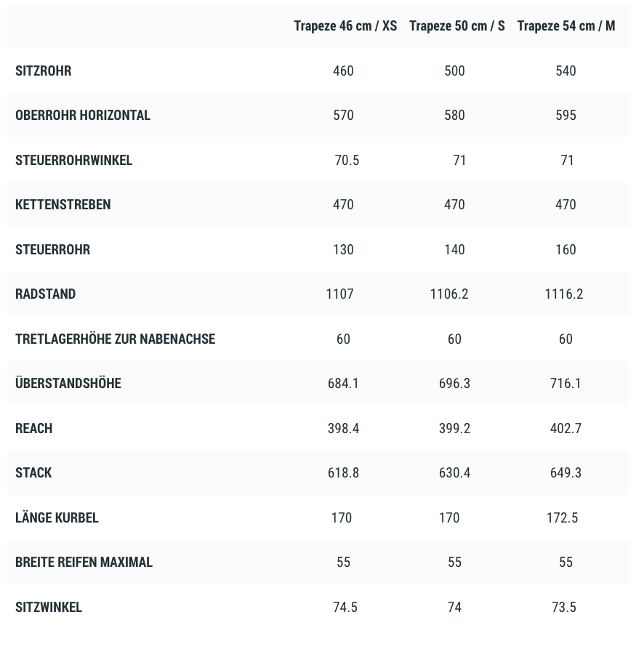644x649 pixels.
Task: Click the REACH row label
Action: (x=34, y=429)
